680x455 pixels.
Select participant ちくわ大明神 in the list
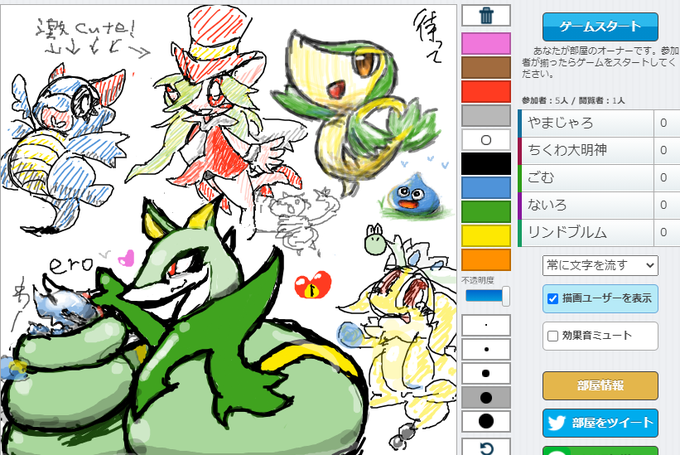tap(599, 150)
